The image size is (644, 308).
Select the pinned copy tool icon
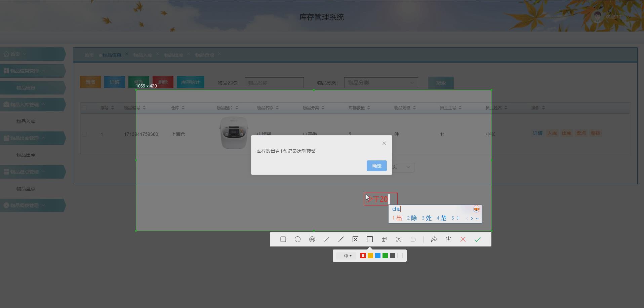pyautogui.click(x=384, y=239)
